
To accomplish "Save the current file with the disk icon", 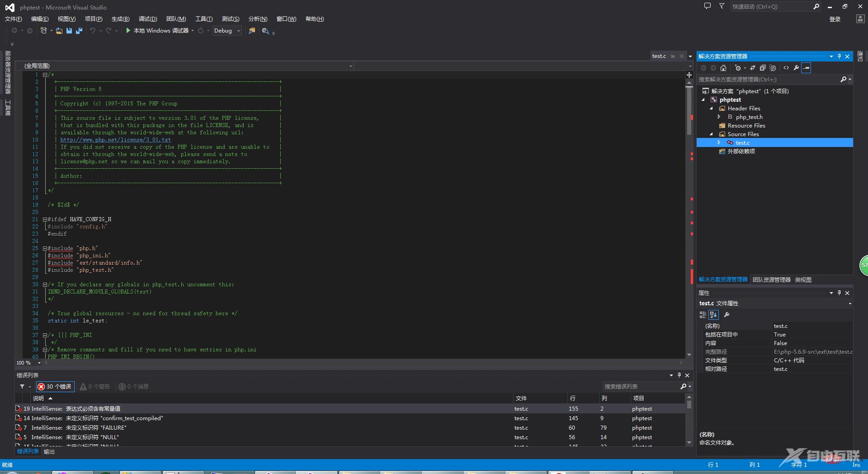I will coord(69,31).
